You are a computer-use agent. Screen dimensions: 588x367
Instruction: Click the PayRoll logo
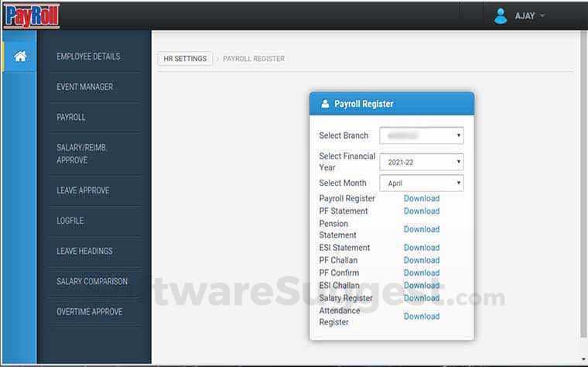click(x=32, y=15)
